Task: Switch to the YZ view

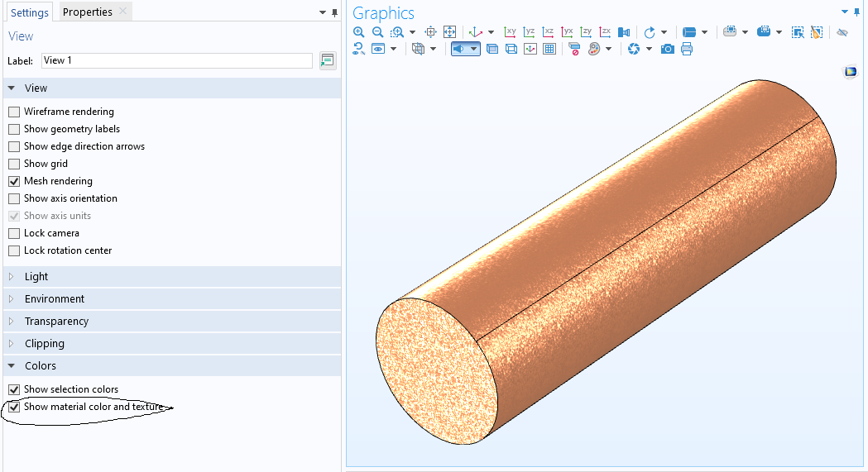Action: 529,32
